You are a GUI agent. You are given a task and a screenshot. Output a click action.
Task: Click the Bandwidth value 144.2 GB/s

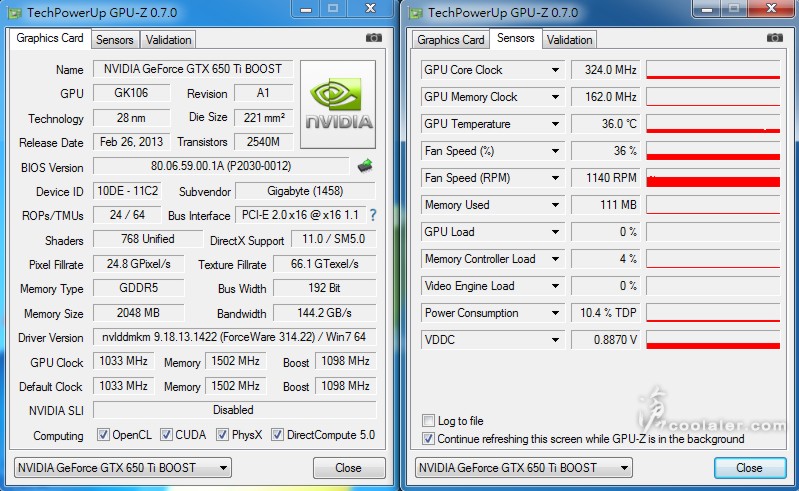(325, 313)
